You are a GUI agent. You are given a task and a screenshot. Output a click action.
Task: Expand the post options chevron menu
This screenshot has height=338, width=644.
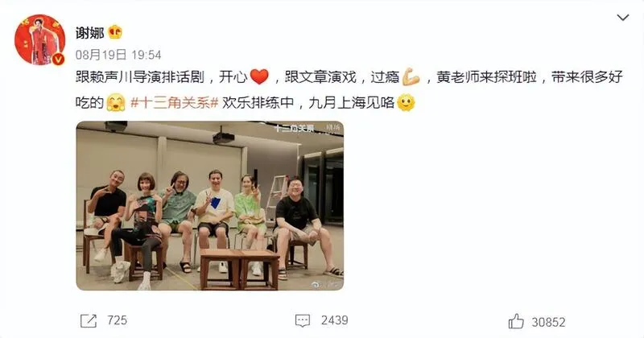[x=623, y=18]
